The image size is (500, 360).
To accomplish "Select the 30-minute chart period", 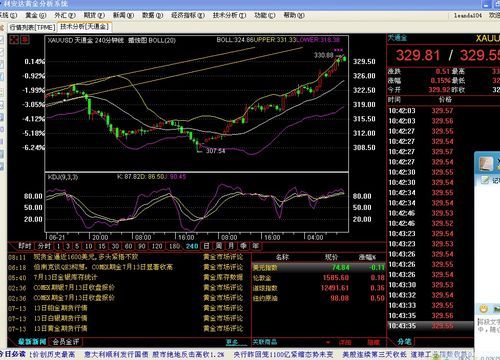I will pyautogui.click(x=115, y=246).
